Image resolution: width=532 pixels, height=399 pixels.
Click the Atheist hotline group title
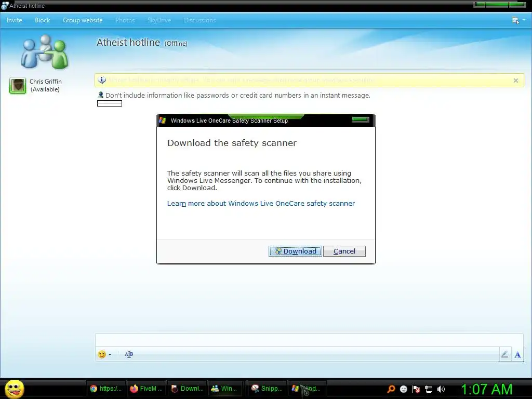128,43
